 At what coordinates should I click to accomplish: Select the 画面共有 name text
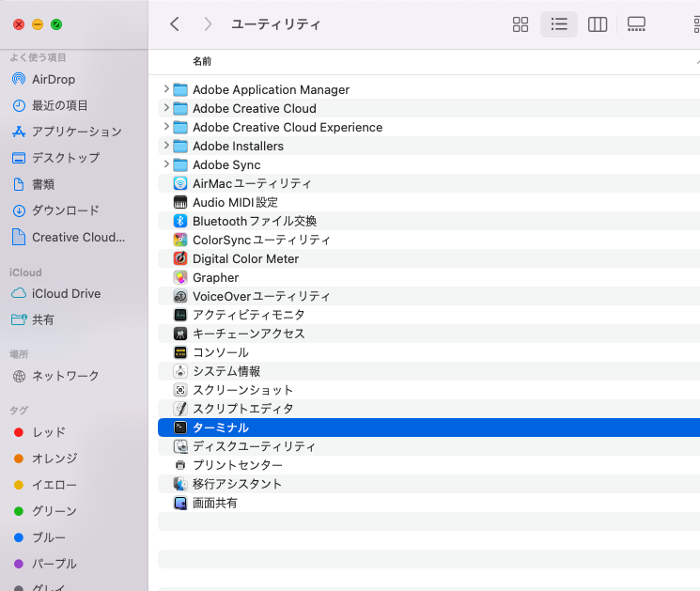tap(215, 503)
